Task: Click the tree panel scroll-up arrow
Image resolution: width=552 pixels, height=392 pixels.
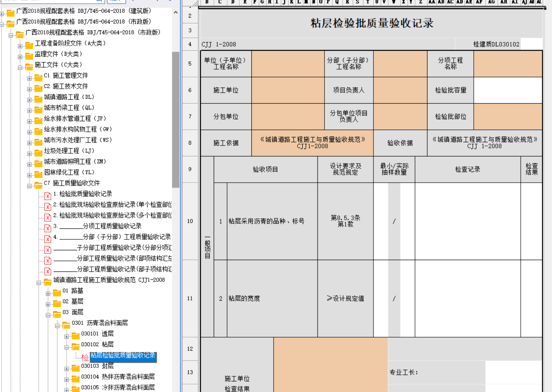Action: click(175, 13)
